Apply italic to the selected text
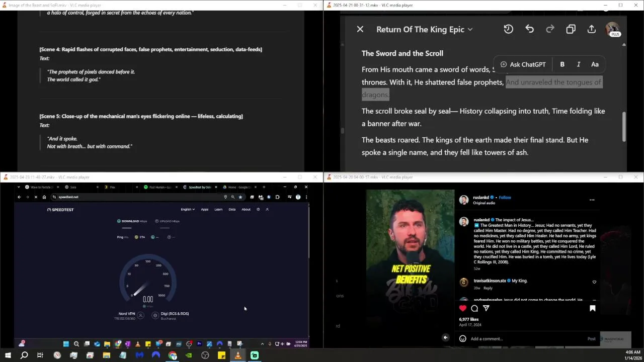This screenshot has width=644, height=362. coord(579,64)
